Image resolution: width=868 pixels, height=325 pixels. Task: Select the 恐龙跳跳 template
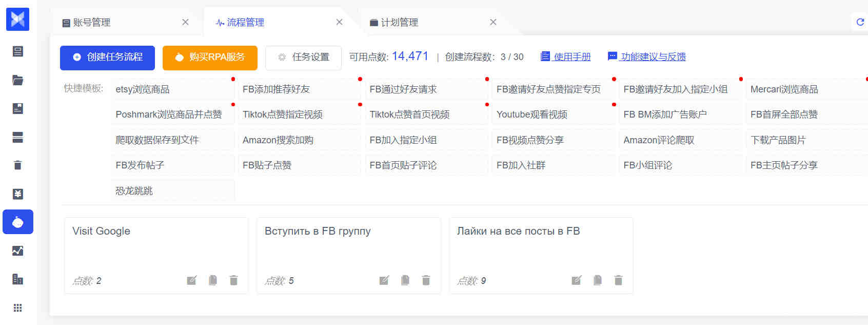click(x=173, y=190)
